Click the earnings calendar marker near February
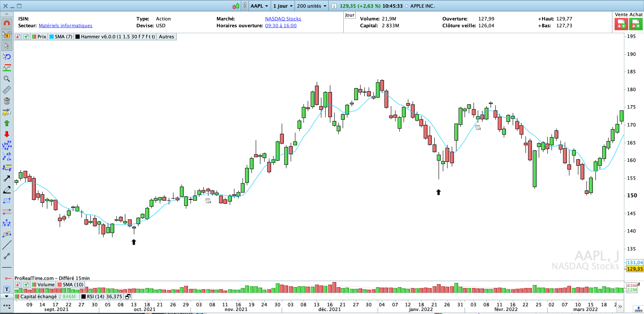Screen dimensions: 644x314 [478, 127]
